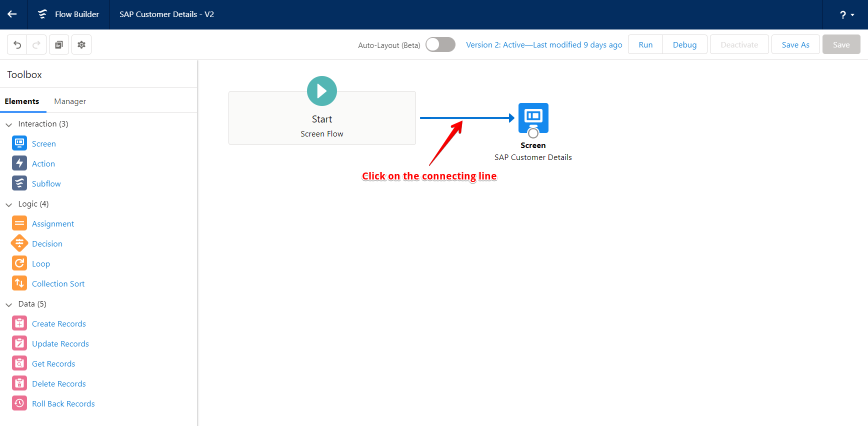
Task: Undo the last change
Action: click(17, 45)
